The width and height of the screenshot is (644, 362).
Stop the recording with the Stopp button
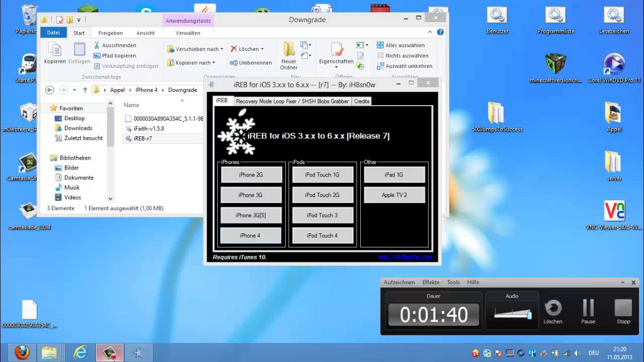[x=623, y=308]
